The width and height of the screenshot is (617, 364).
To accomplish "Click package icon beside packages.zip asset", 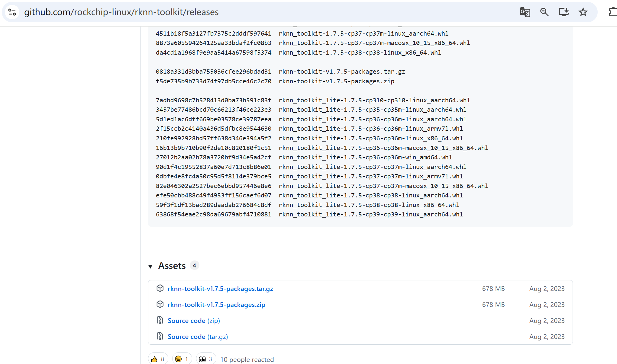I will pos(160,305).
